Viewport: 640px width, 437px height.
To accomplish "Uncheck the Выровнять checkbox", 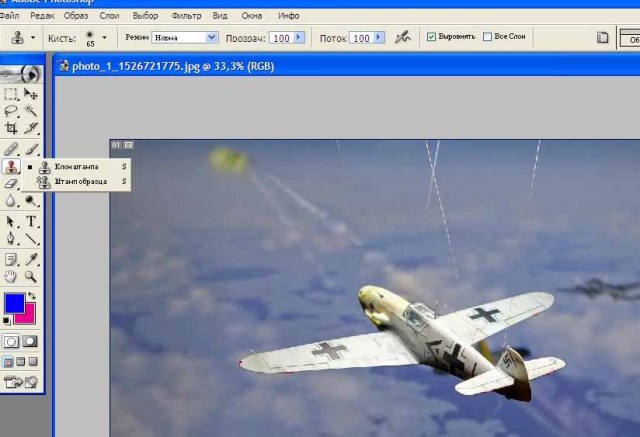I will [x=432, y=37].
